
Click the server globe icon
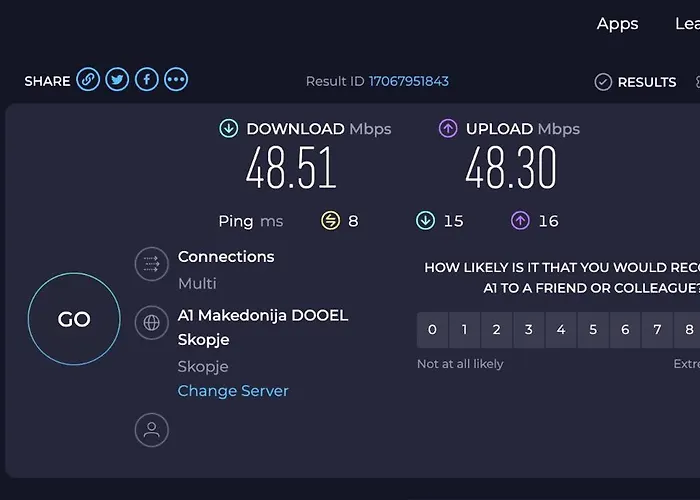pos(152,322)
